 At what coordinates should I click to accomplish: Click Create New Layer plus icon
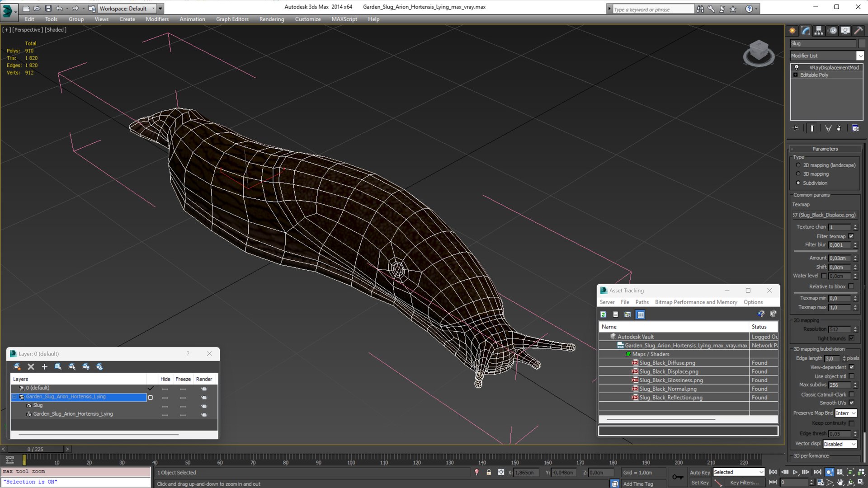44,367
